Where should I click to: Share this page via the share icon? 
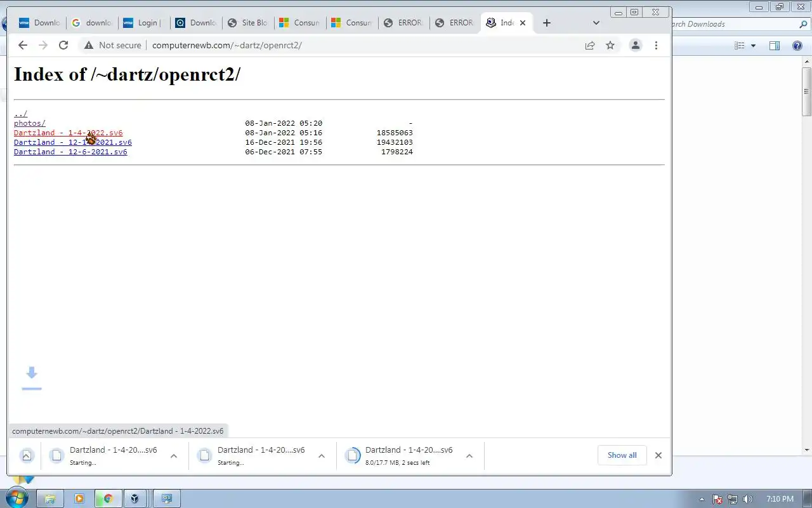coord(590,45)
